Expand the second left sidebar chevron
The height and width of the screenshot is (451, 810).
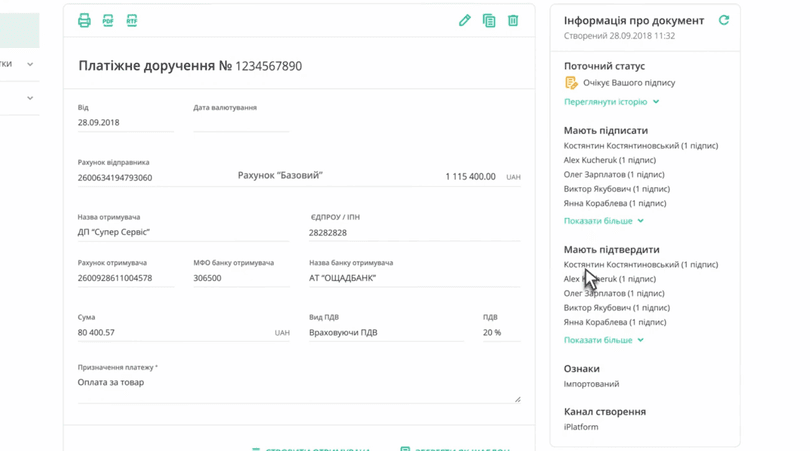30,98
